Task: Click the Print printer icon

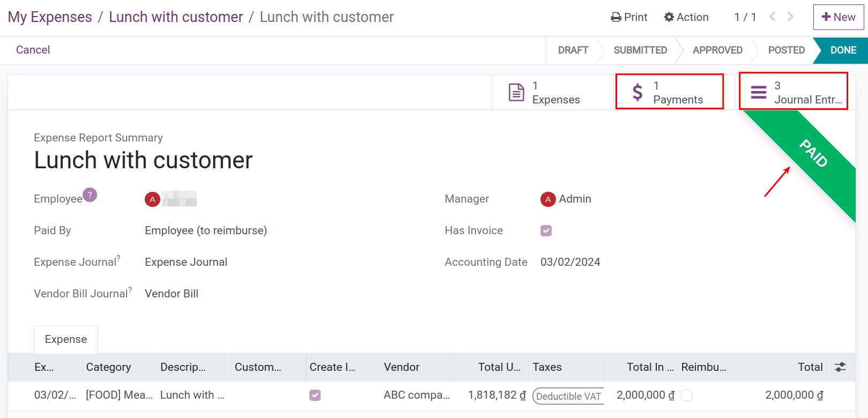Action: pos(616,17)
